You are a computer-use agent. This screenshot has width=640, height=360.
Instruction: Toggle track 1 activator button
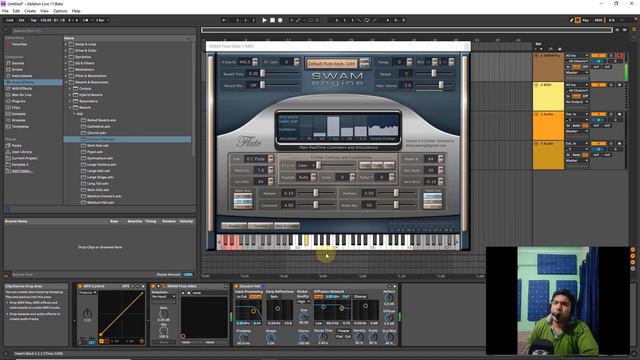[x=598, y=56]
